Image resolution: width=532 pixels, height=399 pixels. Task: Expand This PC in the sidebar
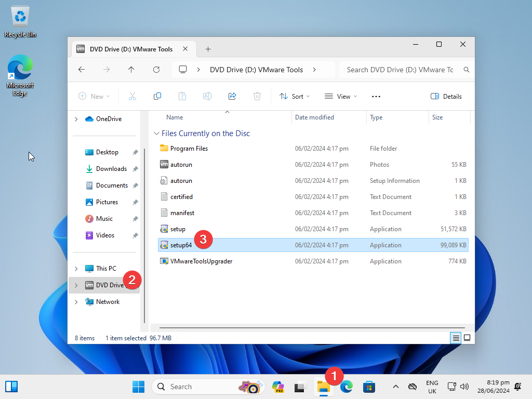[x=76, y=268]
